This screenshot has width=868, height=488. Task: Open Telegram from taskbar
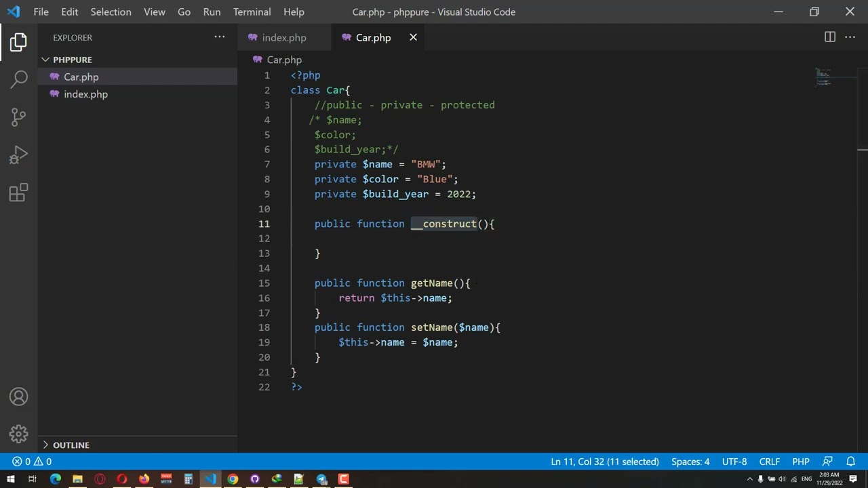(x=321, y=479)
